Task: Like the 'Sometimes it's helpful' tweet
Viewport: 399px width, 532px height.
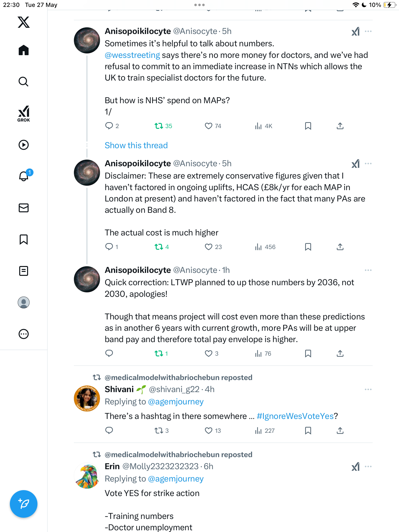Action: coord(209,126)
